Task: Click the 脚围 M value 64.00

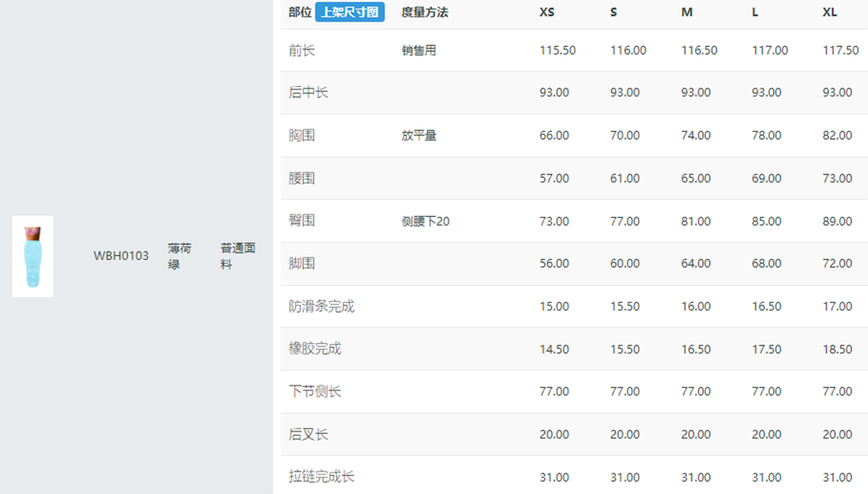Action: tap(696, 264)
